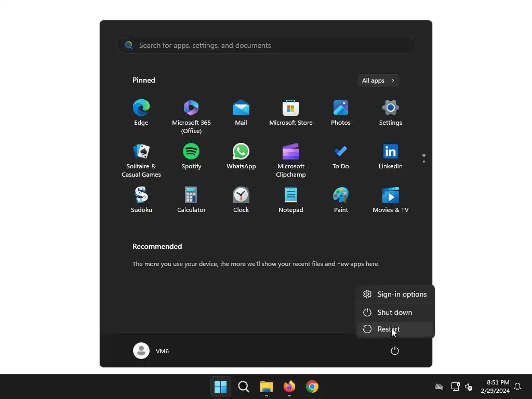Image resolution: width=532 pixels, height=399 pixels.
Task: Click the Windows Start button in taskbar
Action: coord(220,387)
